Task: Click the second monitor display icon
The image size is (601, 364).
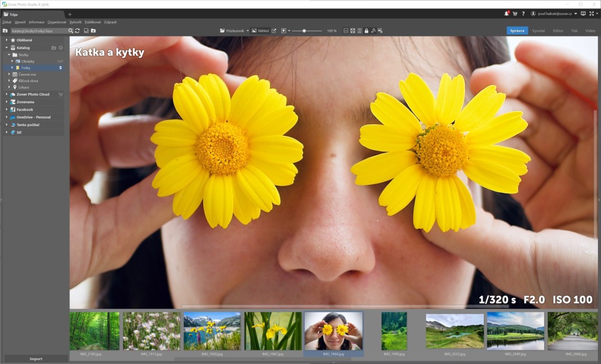Action: 583,14
